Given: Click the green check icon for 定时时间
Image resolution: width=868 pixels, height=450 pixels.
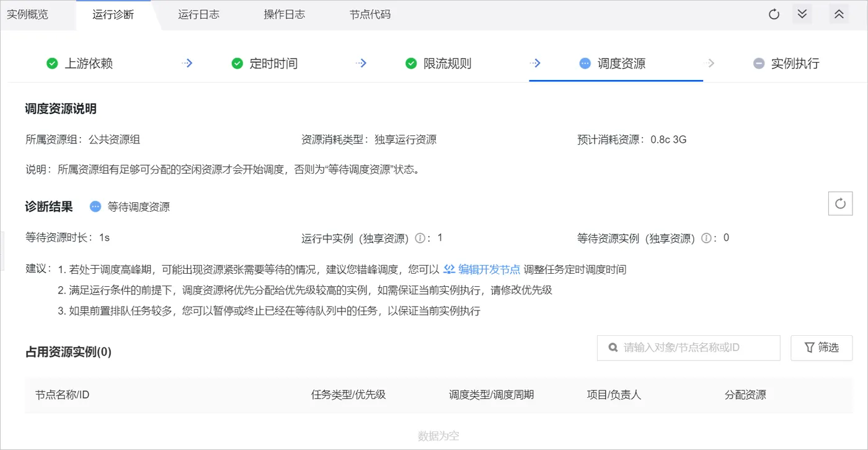Looking at the screenshot, I should click(237, 63).
